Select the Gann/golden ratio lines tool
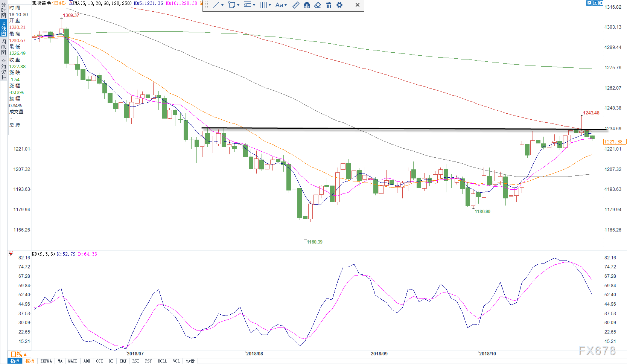The image size is (627, 364). (x=248, y=5)
